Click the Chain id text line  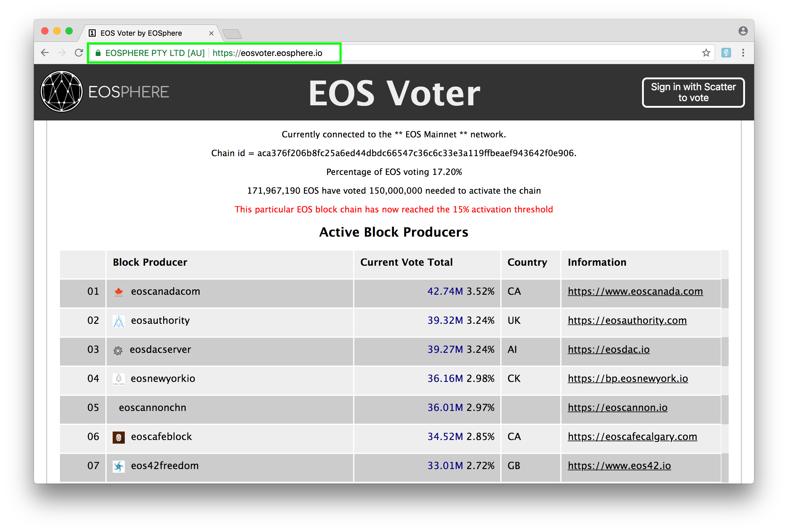pyautogui.click(x=394, y=153)
